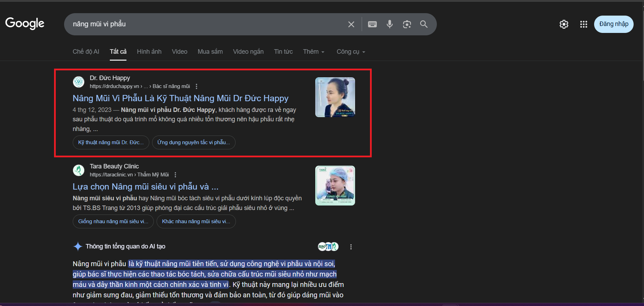
Task: Click Dr. Đức Happy site favicon
Action: [79, 82]
